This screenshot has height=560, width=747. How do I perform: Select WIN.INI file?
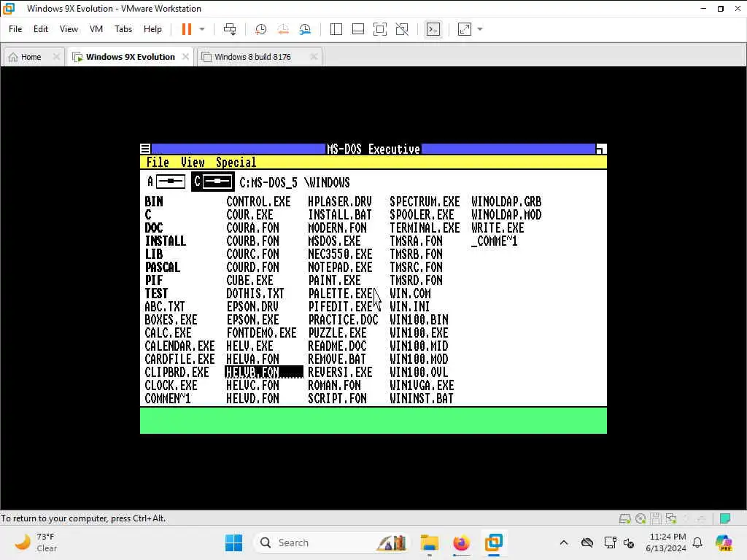point(410,307)
